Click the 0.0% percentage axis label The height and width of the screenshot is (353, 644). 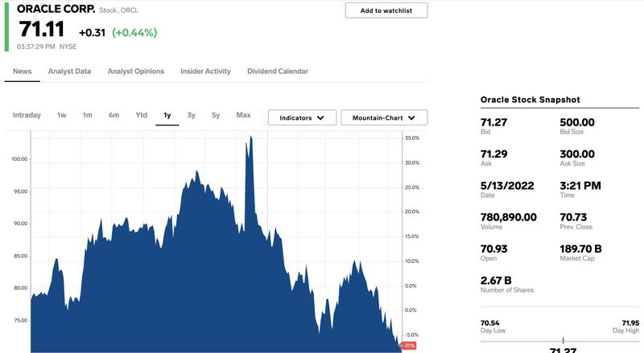tap(411, 310)
